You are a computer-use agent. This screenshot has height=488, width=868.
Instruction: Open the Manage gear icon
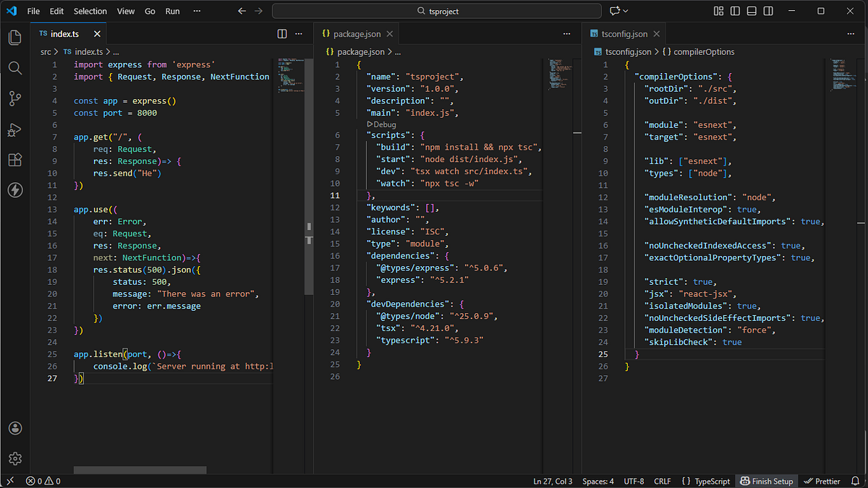point(14,458)
